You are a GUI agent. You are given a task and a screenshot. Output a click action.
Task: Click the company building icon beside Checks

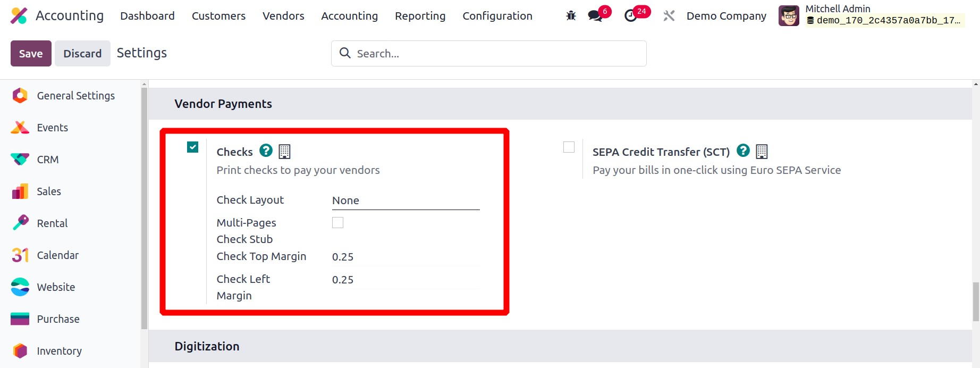pyautogui.click(x=284, y=152)
